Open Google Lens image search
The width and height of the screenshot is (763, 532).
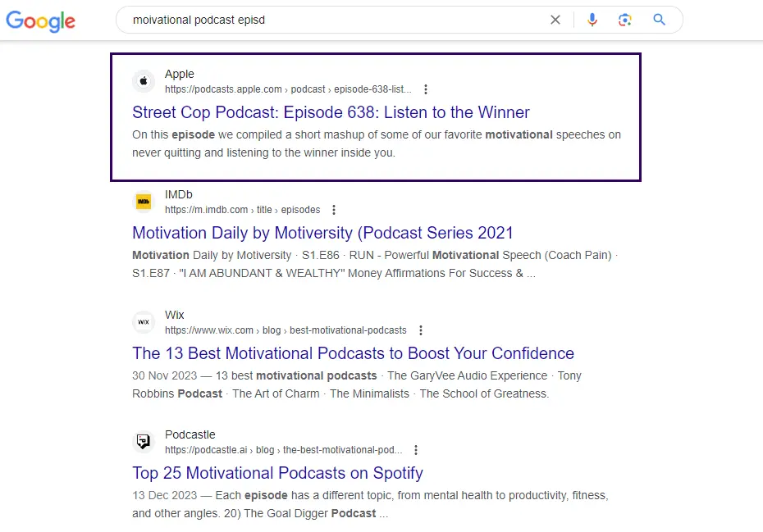coord(625,19)
